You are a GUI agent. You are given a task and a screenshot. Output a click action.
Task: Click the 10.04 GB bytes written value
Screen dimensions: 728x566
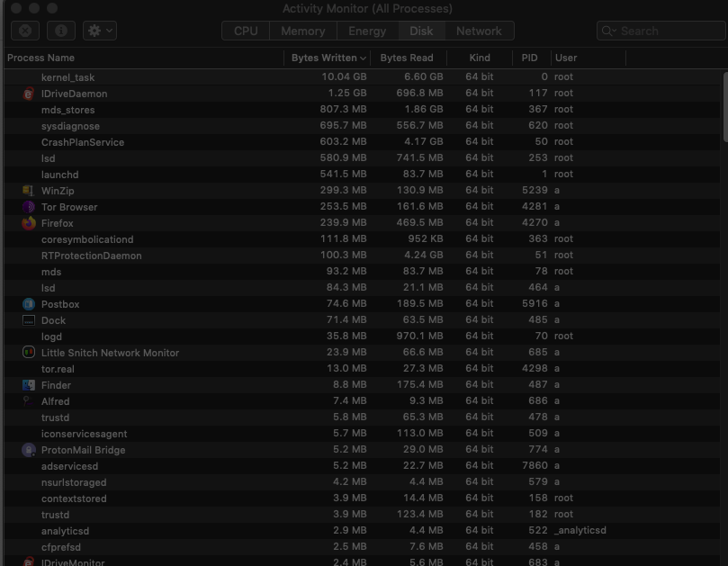pos(344,76)
